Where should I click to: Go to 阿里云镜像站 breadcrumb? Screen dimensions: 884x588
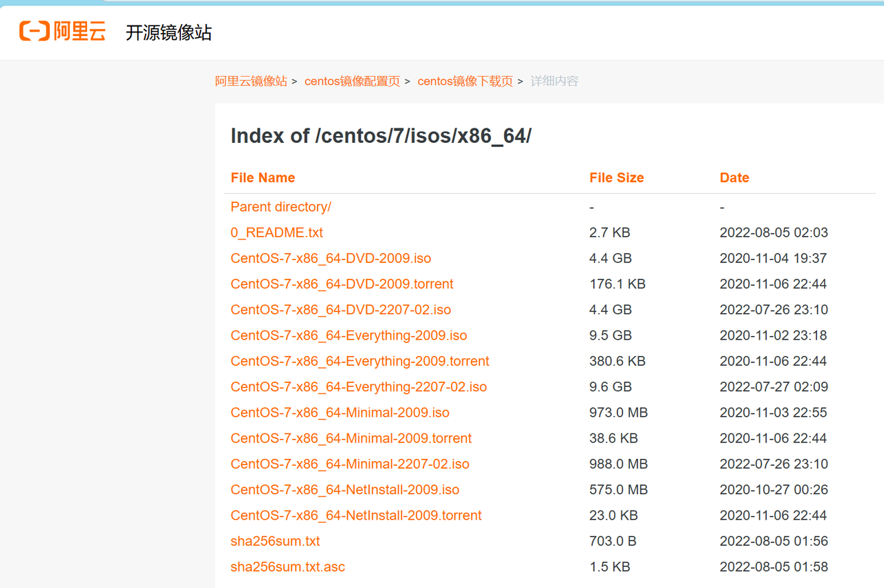point(251,81)
